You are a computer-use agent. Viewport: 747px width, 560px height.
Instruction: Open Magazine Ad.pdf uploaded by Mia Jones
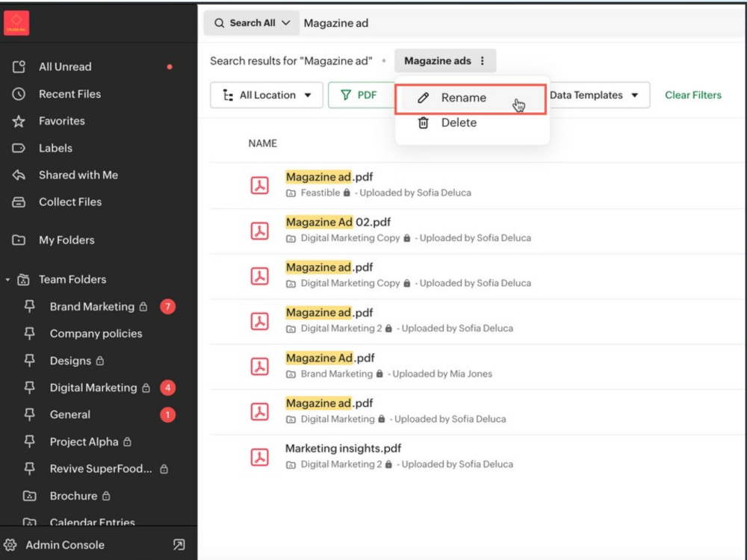tap(329, 358)
